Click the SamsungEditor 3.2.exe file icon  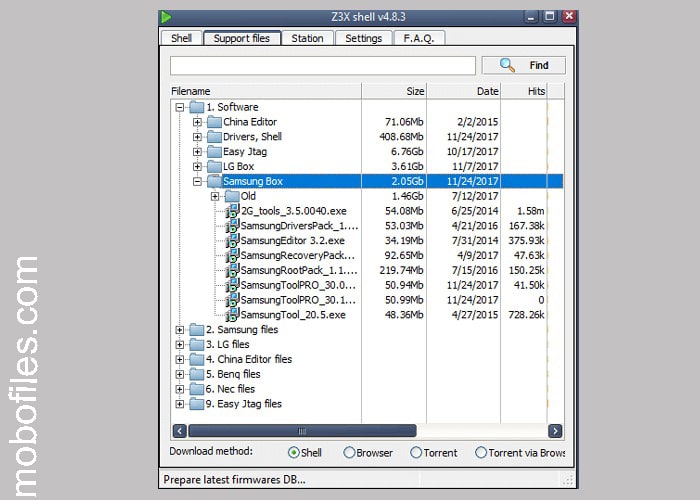tap(233, 241)
